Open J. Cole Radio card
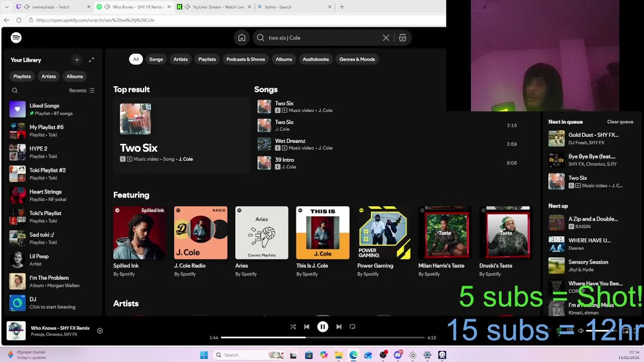Viewport: 644px width, 362px height. (200, 241)
